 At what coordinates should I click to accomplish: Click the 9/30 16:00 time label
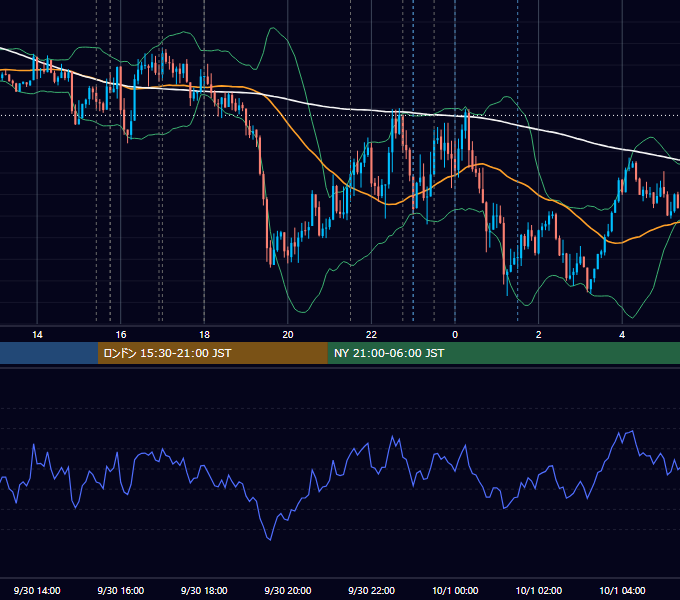[x=121, y=590]
